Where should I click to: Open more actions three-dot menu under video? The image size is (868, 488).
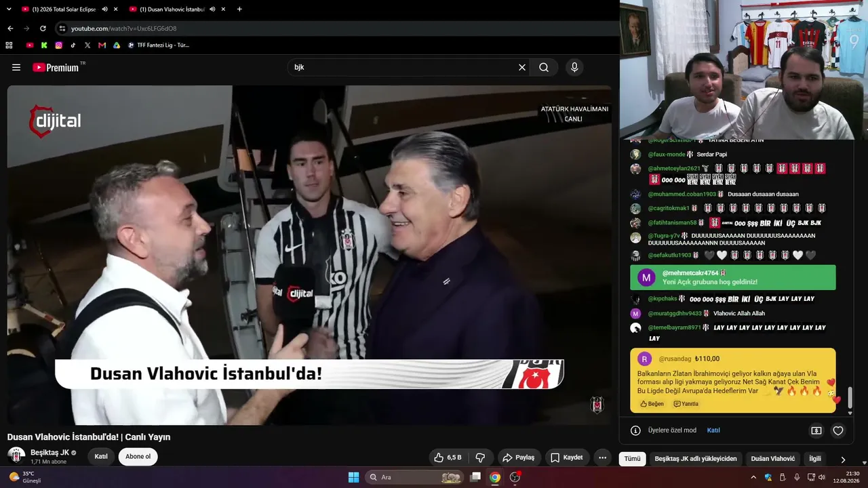tap(602, 457)
